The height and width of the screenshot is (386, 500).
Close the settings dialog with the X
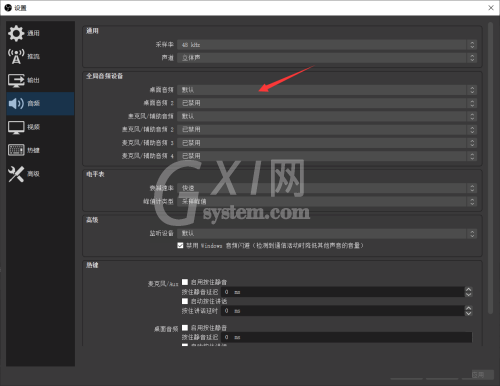click(x=491, y=7)
